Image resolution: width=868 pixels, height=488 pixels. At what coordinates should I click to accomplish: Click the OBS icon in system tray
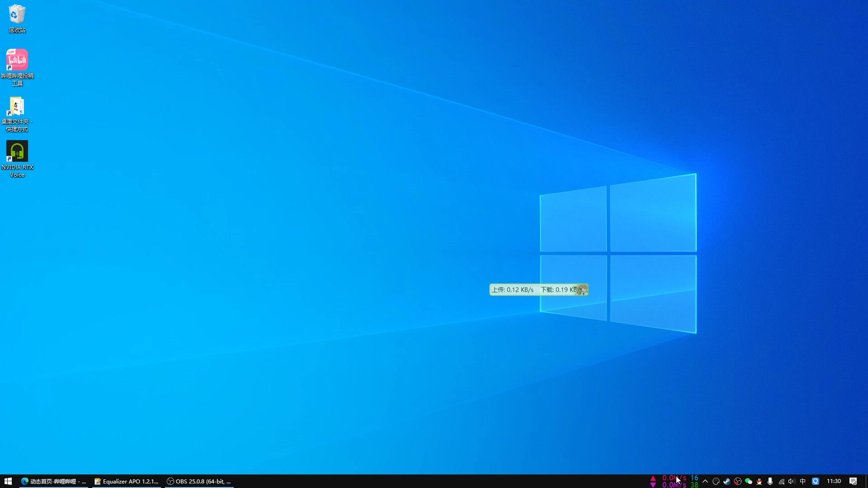pos(738,481)
